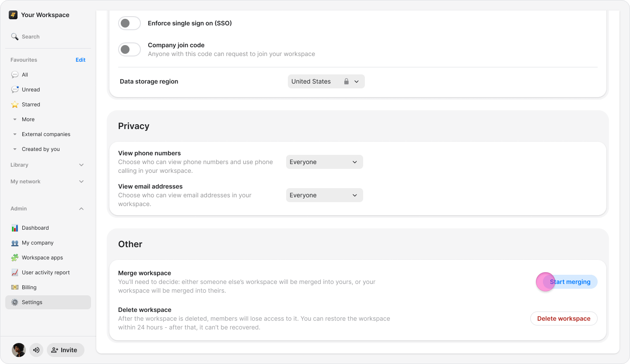
Task: Click the My company people icon
Action: [15, 243]
